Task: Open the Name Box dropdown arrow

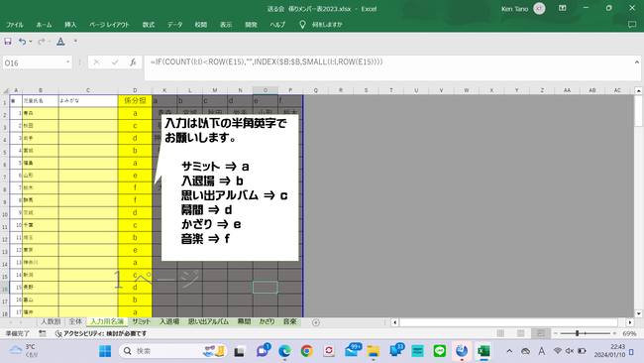Action: pyautogui.click(x=67, y=62)
